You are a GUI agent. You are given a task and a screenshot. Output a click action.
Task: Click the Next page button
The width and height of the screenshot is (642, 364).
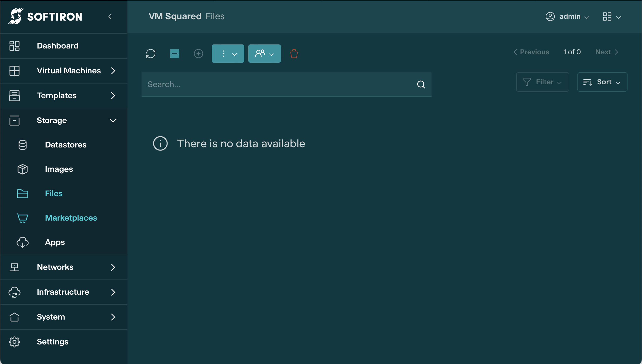point(606,52)
